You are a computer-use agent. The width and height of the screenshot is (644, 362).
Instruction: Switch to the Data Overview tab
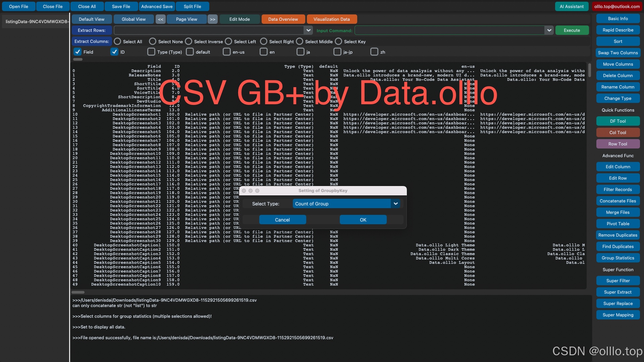tap(283, 19)
